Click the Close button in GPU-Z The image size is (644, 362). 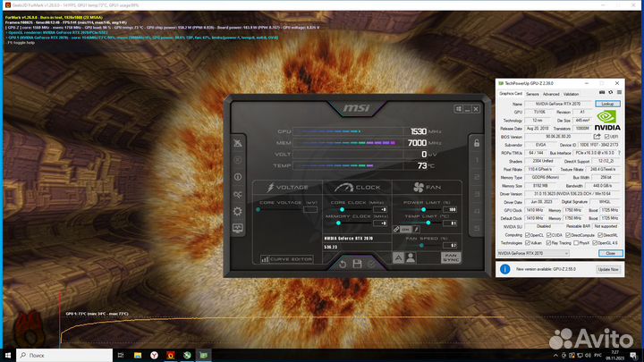pos(610,253)
